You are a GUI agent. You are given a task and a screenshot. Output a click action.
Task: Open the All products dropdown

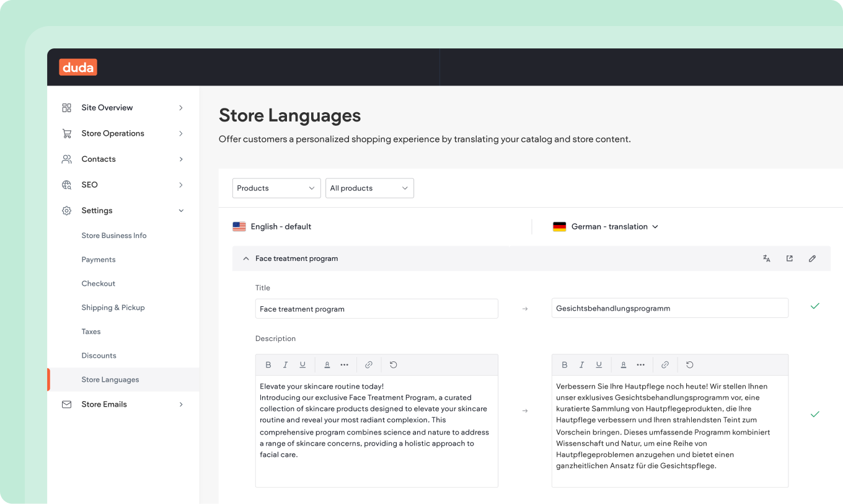coord(369,188)
